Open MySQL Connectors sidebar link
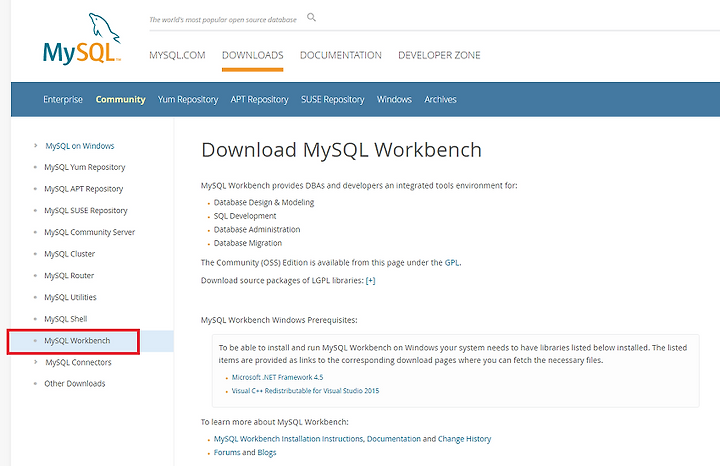The height and width of the screenshot is (466, 720). 79,362
